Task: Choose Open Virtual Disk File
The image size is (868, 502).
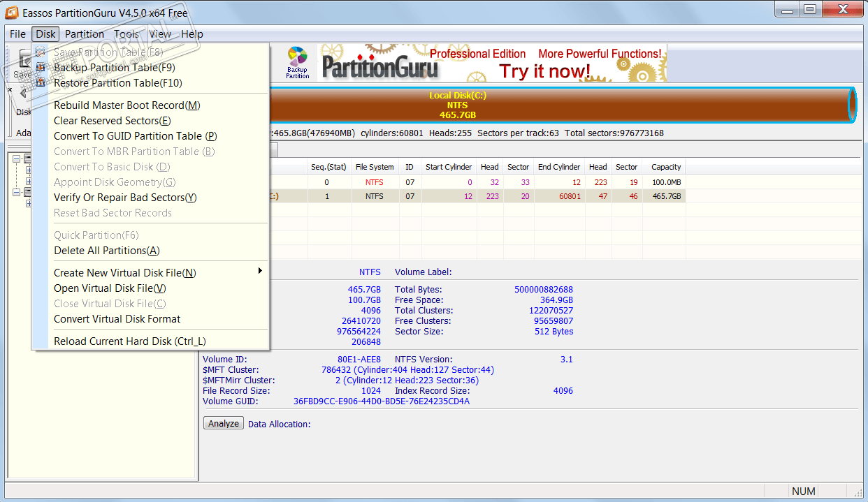Action: click(x=150, y=288)
